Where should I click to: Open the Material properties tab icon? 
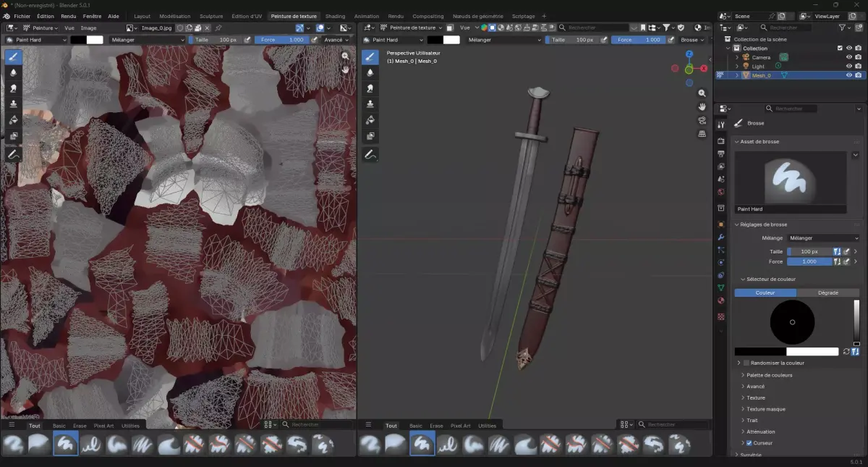pos(721,300)
